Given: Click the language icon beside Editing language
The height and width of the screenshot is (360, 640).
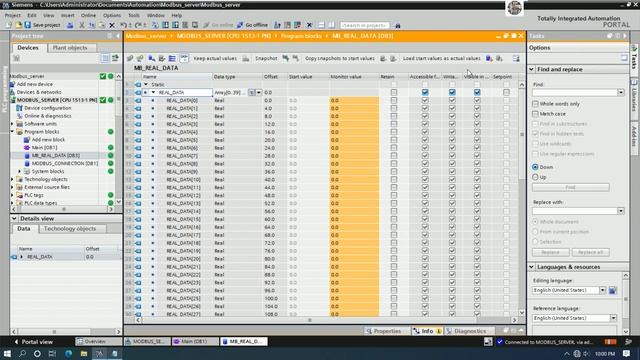Looking at the screenshot, I should [x=612, y=290].
